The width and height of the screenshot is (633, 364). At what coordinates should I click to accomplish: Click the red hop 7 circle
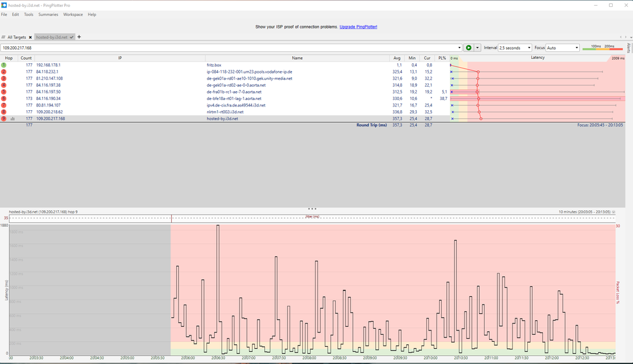(x=4, y=105)
